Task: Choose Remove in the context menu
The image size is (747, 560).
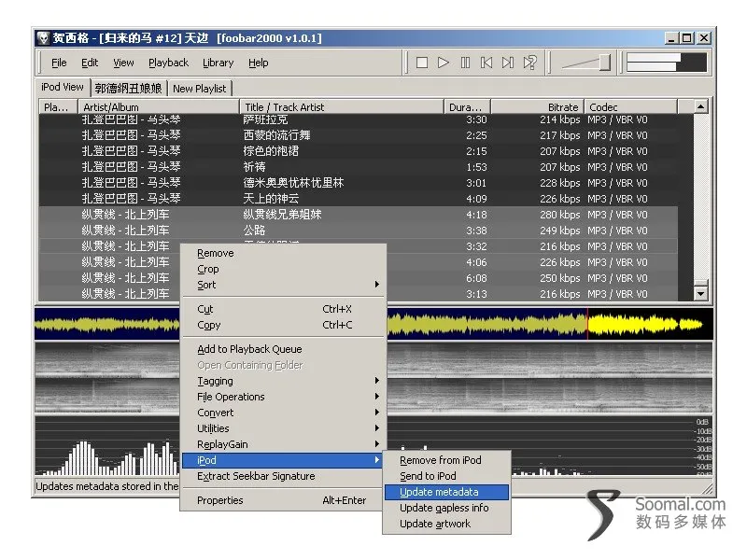Action: [x=283, y=253]
